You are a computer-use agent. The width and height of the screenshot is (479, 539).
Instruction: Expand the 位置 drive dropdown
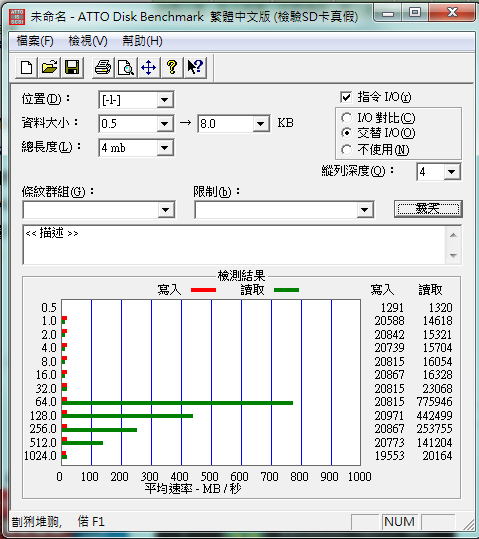[x=164, y=100]
